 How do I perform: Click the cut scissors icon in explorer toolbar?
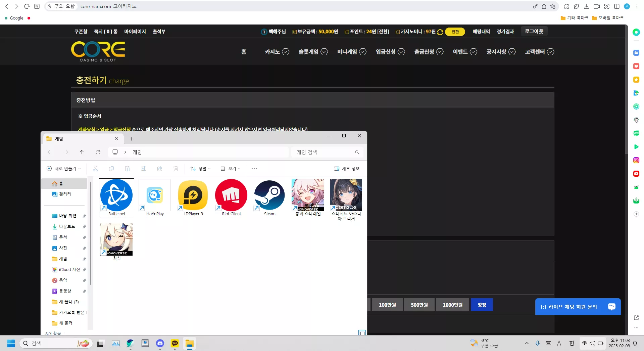[x=95, y=169]
